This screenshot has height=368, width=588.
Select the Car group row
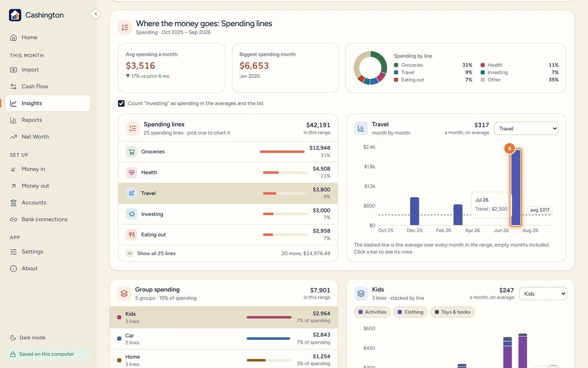[x=224, y=339]
